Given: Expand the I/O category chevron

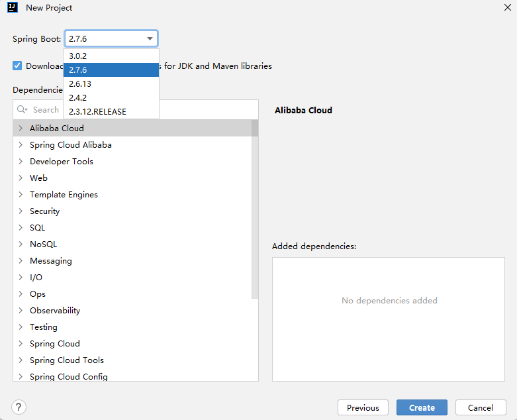Looking at the screenshot, I should pyautogui.click(x=21, y=277).
